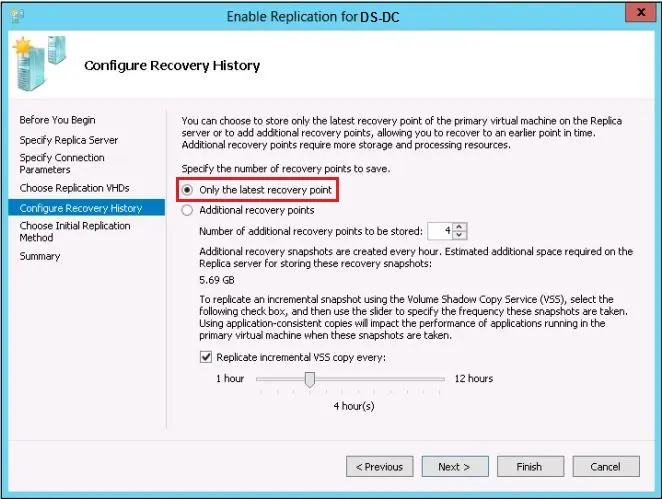
Task: Click the recovery points number field
Action: (x=440, y=232)
